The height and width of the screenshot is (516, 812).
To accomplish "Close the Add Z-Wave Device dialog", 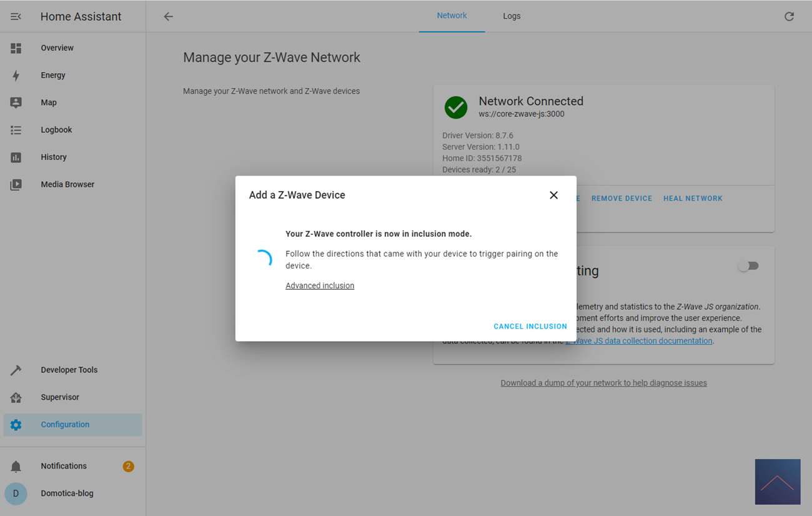I will pos(553,196).
